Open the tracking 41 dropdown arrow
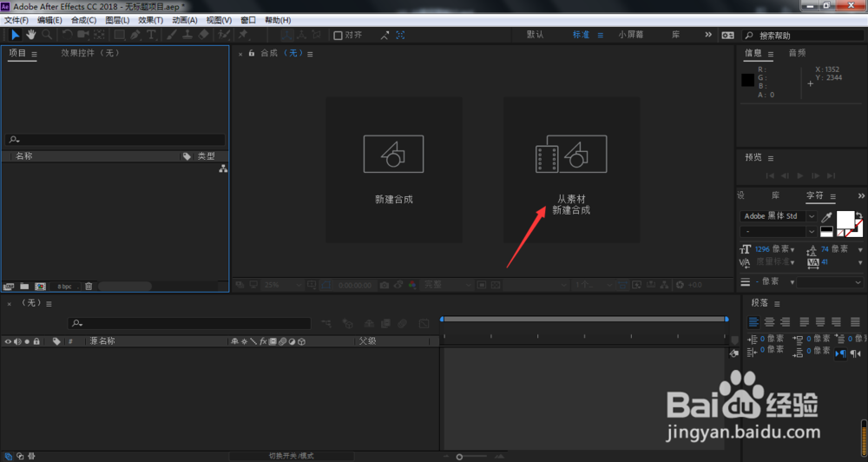 (859, 262)
